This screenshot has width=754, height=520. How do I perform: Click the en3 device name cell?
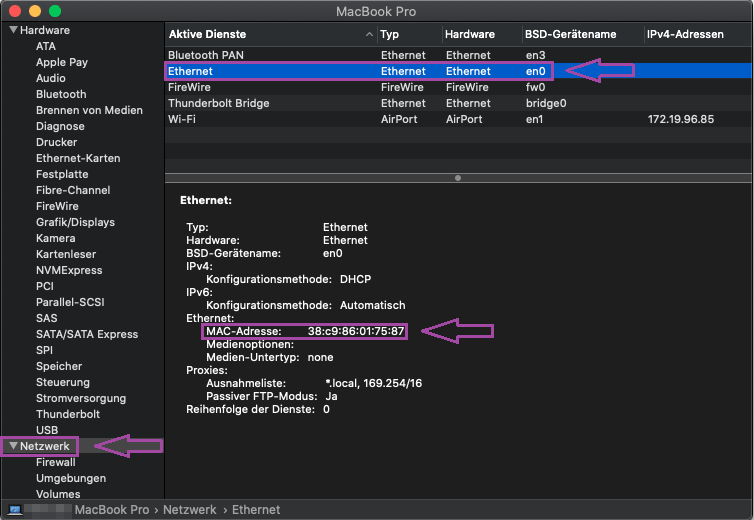click(x=535, y=55)
